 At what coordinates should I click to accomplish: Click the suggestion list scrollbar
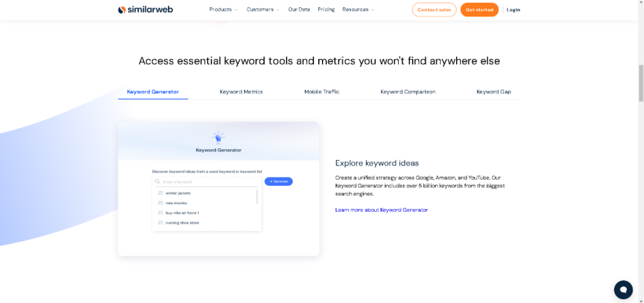point(257,197)
